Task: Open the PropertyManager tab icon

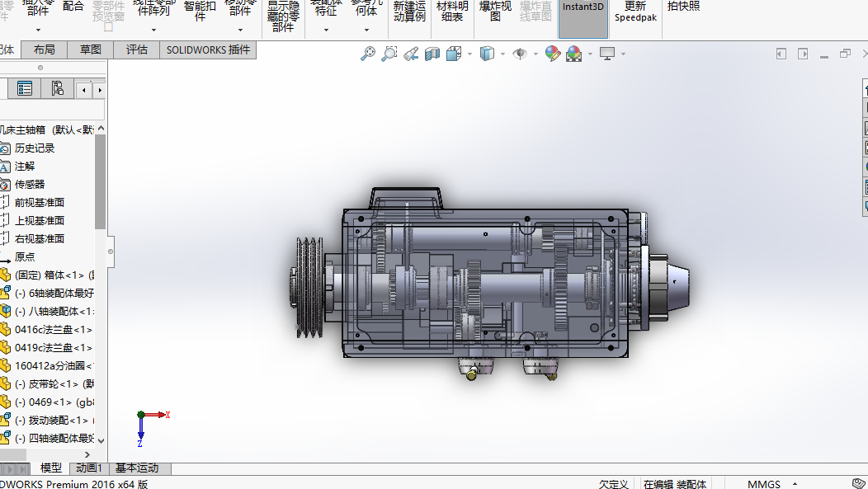Action: click(x=25, y=89)
